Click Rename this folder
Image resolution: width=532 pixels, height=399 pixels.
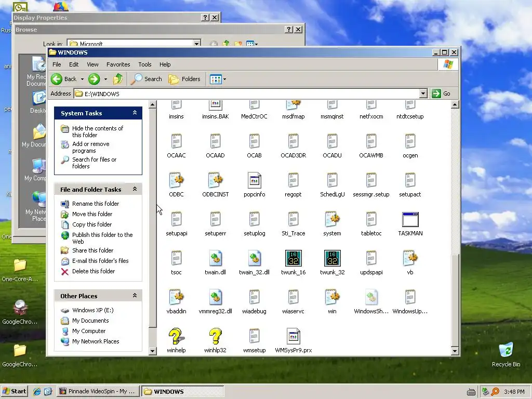96,204
